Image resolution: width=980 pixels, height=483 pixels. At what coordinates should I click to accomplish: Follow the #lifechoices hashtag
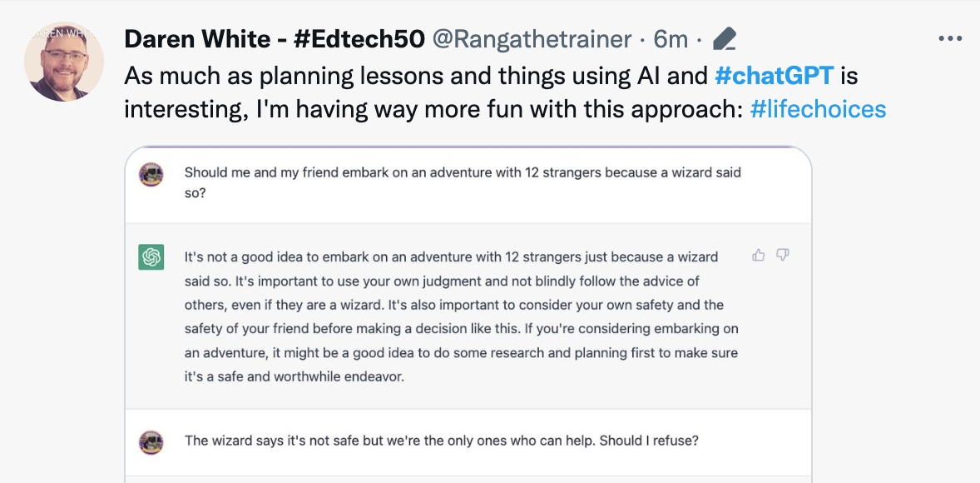[x=818, y=109]
